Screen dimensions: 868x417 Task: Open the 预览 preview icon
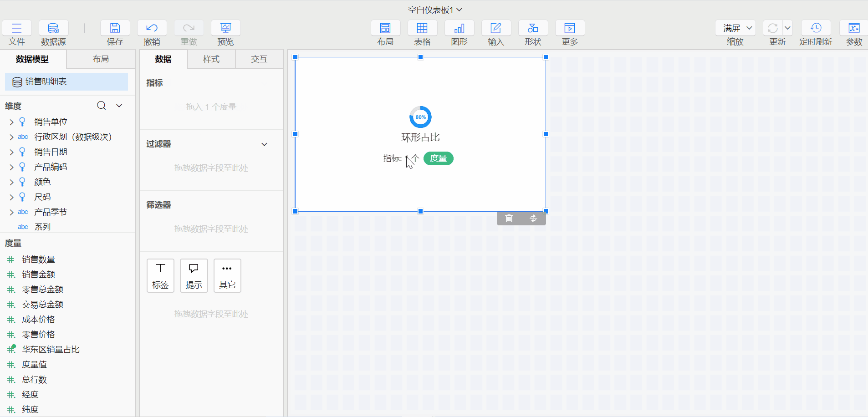click(x=225, y=28)
